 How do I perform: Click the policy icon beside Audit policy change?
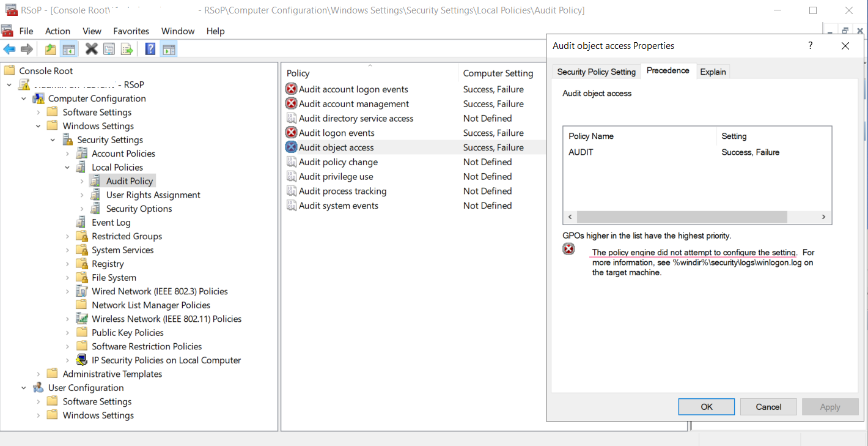[x=292, y=162]
